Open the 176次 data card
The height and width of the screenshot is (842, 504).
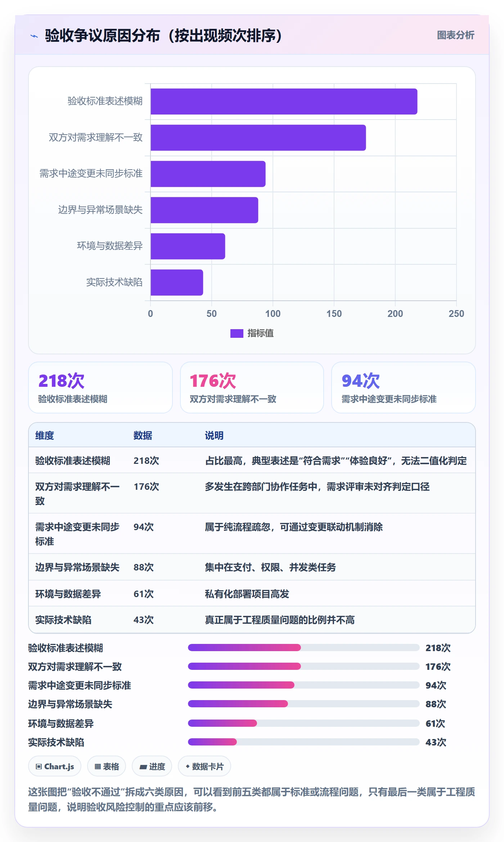pos(252,388)
